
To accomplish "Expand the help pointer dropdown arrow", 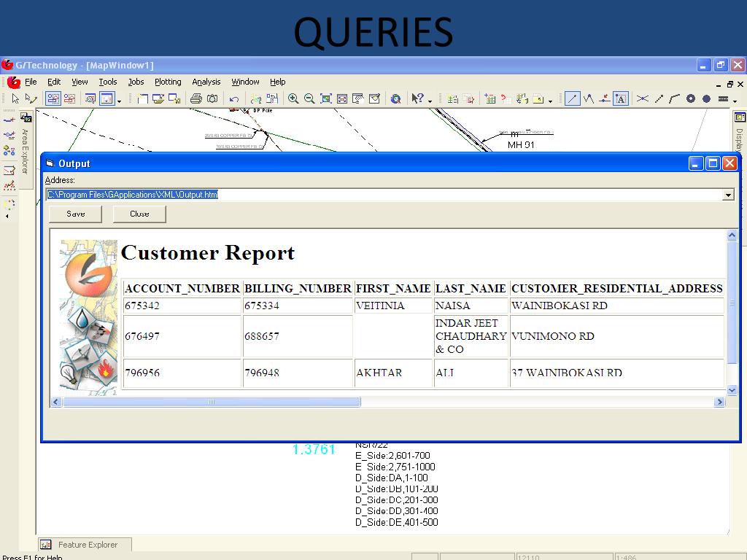I will click(x=430, y=101).
